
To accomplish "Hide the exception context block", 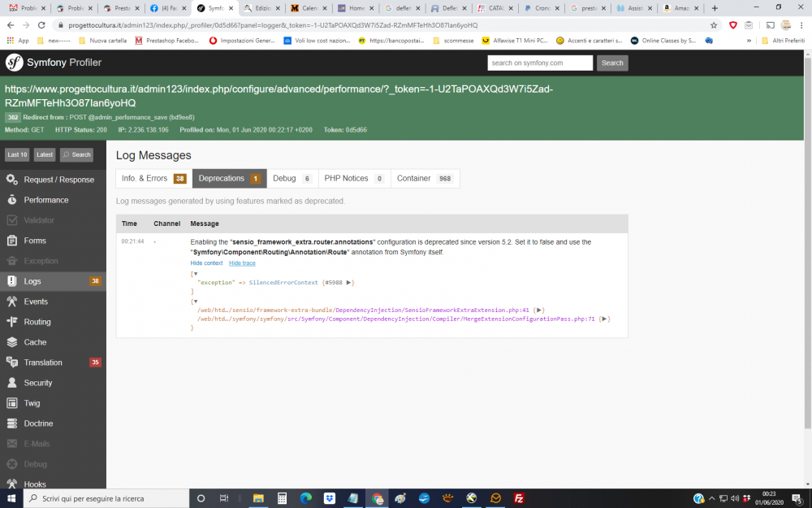I will click(206, 263).
